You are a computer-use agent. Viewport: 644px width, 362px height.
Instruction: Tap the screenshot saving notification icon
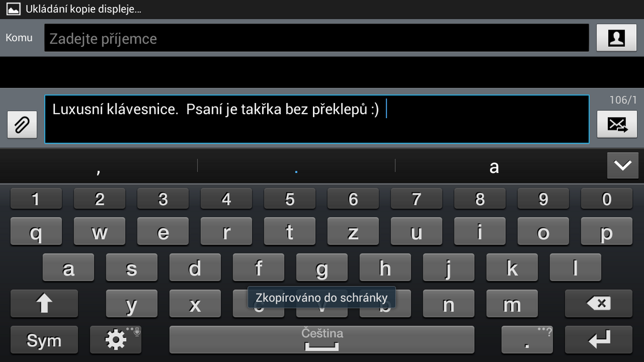pyautogui.click(x=13, y=8)
